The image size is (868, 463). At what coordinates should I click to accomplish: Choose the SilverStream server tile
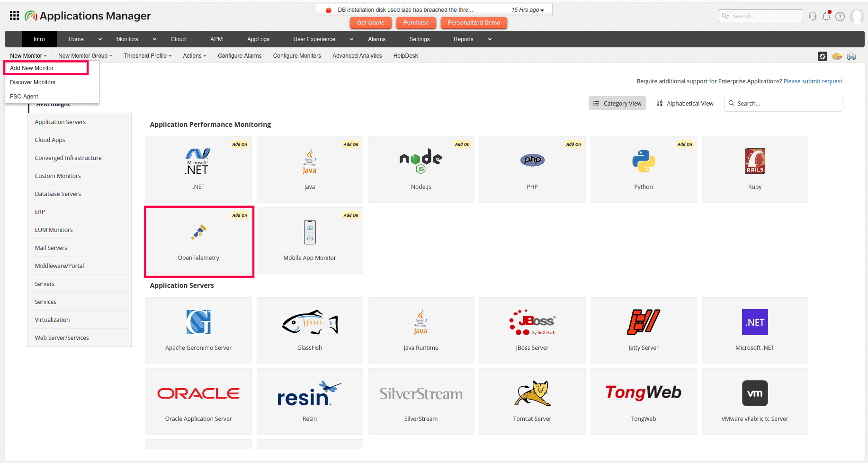click(421, 401)
